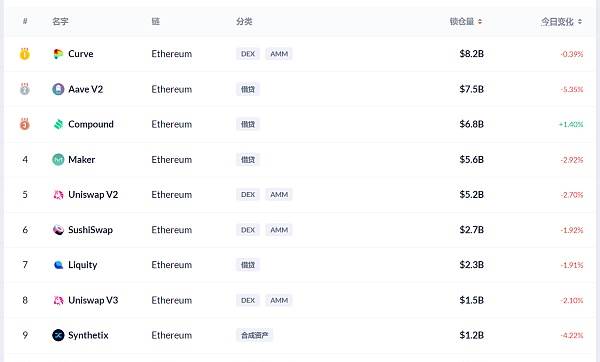Open the Uniswap V3 name link
Viewport: 600px width, 362px height.
click(x=93, y=300)
